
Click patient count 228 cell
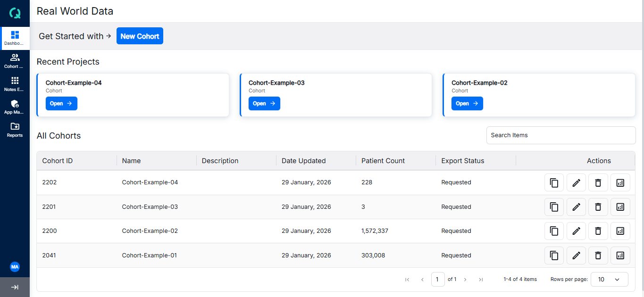tap(367, 182)
